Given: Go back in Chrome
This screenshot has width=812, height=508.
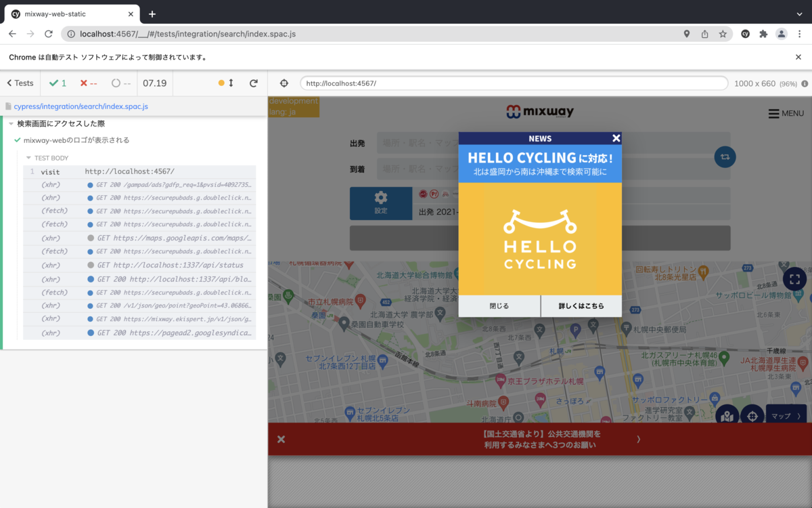Looking at the screenshot, I should tap(12, 34).
